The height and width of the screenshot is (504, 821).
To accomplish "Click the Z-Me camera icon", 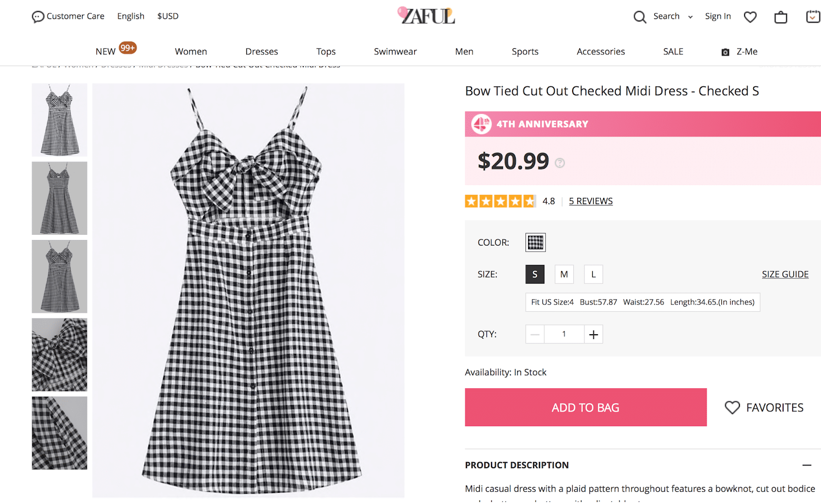I will 726,52.
